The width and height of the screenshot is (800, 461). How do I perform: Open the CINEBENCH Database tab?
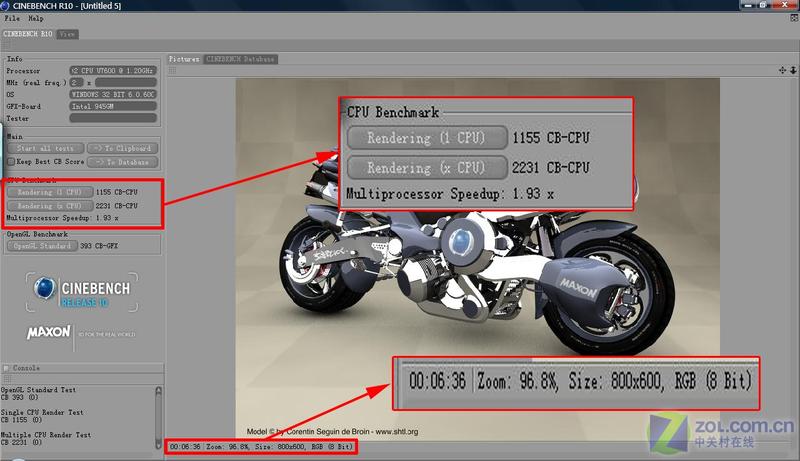point(240,59)
